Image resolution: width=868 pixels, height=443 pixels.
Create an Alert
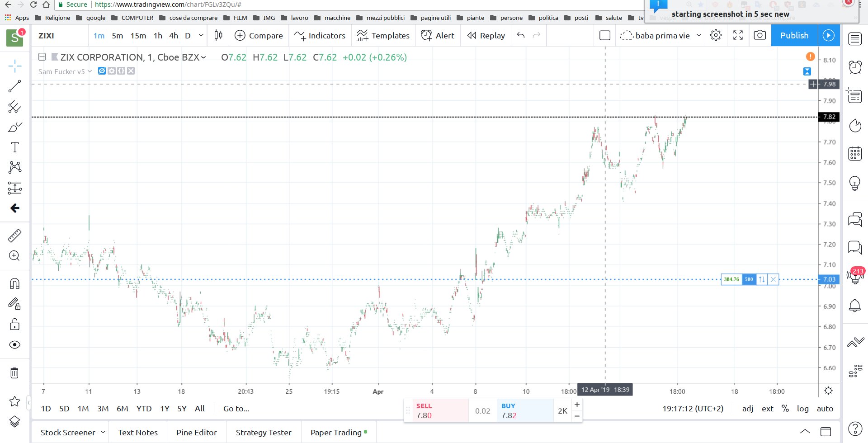438,35
